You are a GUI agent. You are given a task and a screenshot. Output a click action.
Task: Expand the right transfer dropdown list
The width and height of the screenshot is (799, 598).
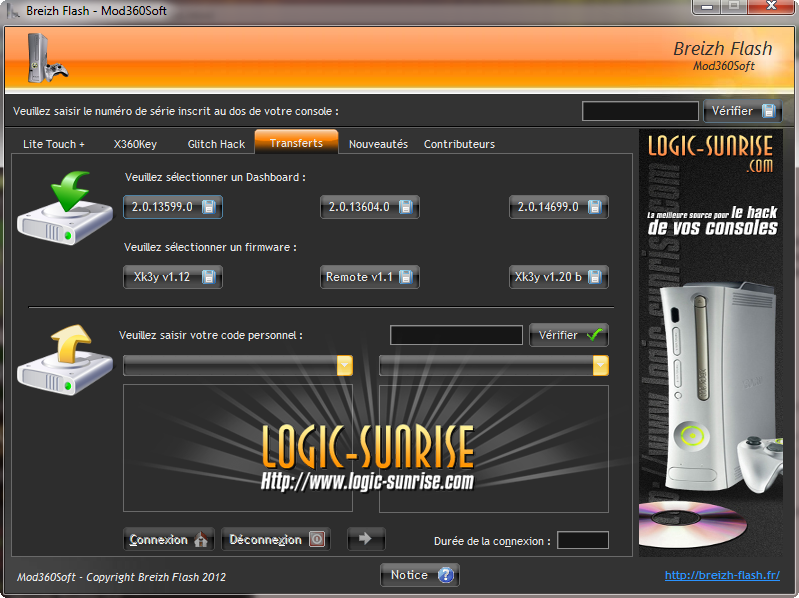[x=600, y=366]
